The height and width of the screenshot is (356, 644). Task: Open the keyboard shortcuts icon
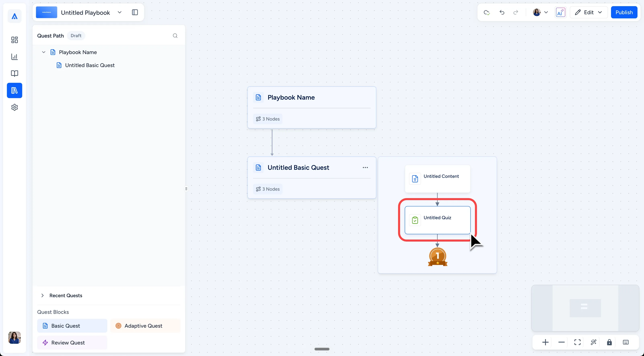click(x=625, y=342)
